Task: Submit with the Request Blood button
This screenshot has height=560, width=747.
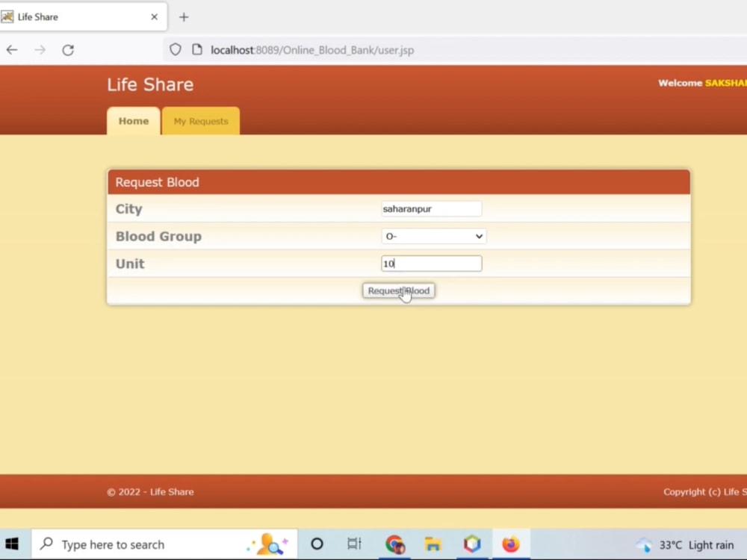Action: pos(399,290)
